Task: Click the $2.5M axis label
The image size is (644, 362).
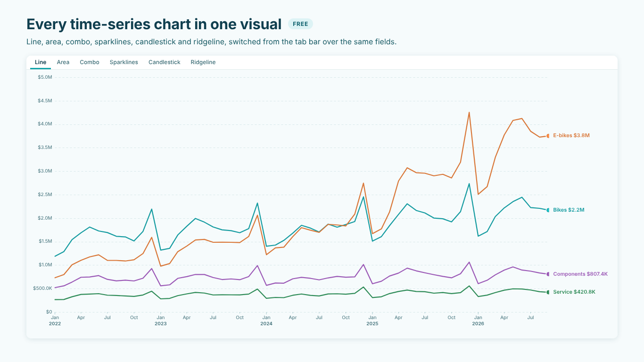Action: point(45,195)
